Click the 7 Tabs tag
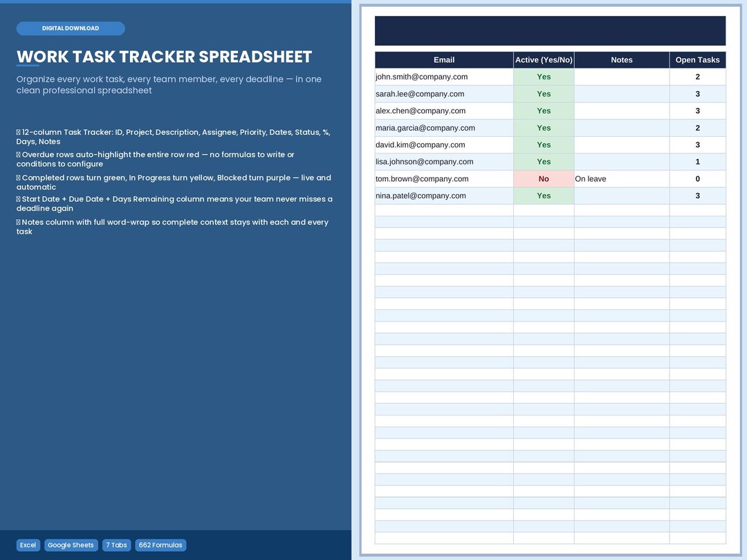Viewport: 747px width, 560px height. point(116,545)
